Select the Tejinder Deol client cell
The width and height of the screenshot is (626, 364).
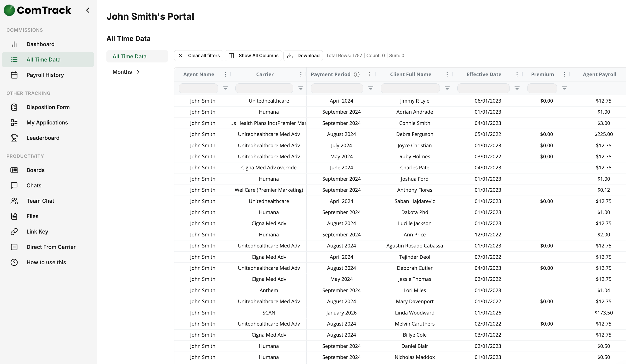(415, 257)
